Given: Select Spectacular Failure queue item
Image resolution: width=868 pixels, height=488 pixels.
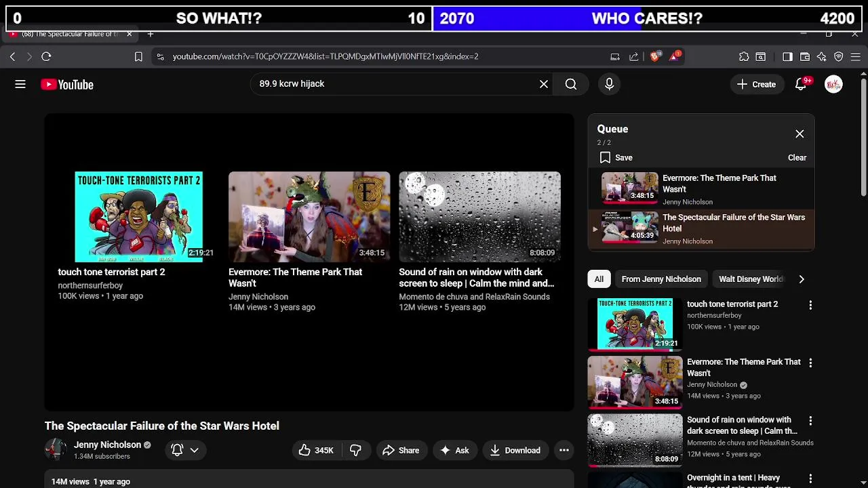Looking at the screenshot, I should coord(701,229).
